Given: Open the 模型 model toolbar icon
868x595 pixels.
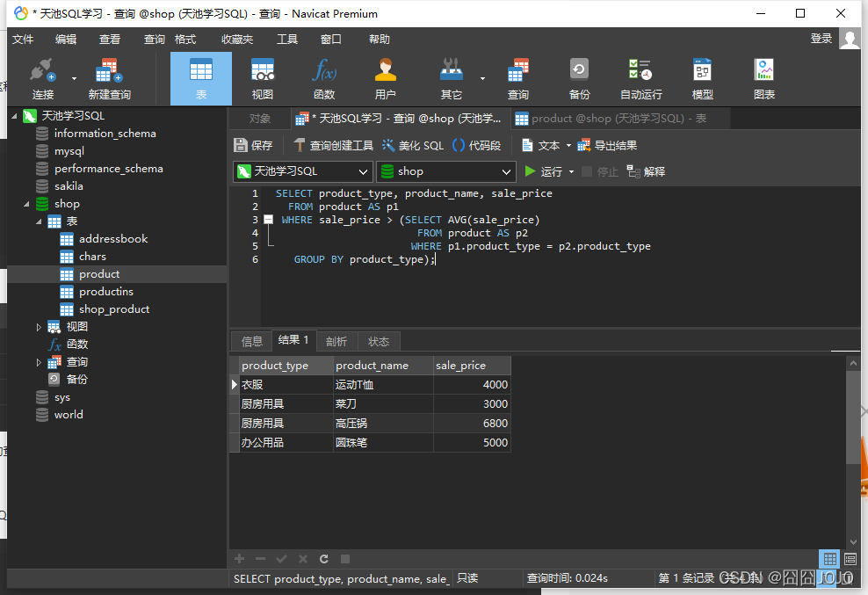Looking at the screenshot, I should tap(703, 79).
